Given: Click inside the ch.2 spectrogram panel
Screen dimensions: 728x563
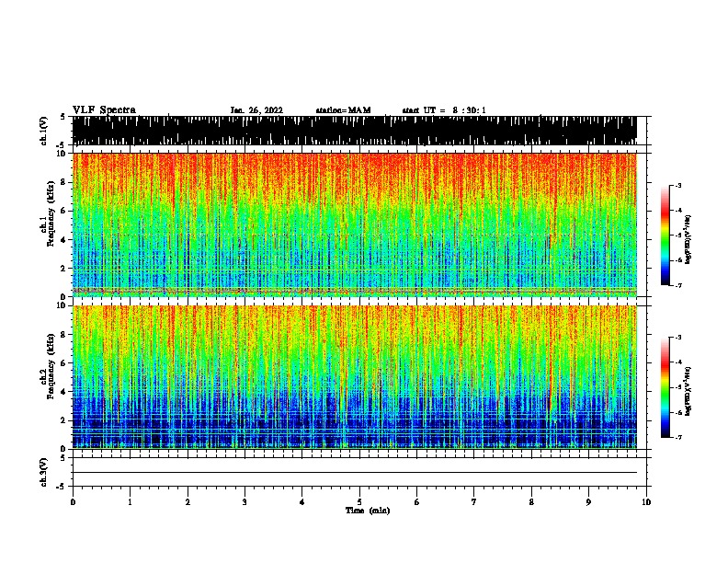Looking at the screenshot, I should (355, 377).
